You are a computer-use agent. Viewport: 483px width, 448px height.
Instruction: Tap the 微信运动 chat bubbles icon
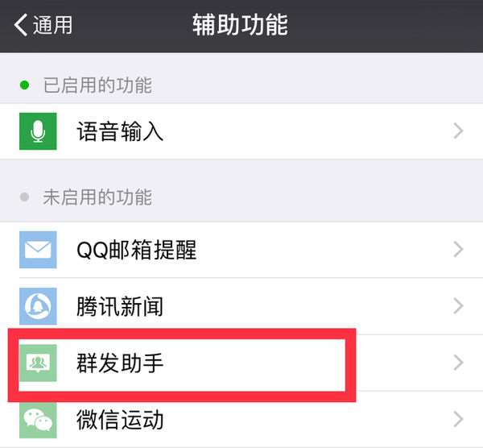point(38,420)
